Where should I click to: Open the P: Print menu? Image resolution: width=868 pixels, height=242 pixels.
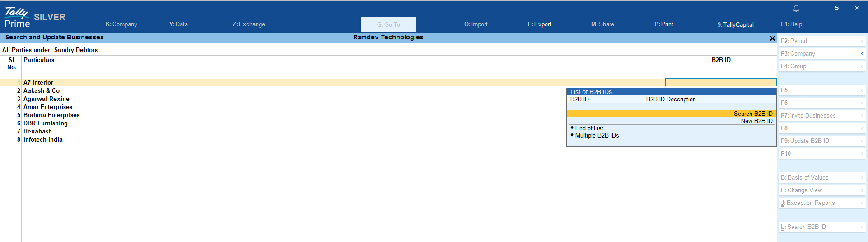click(x=663, y=24)
